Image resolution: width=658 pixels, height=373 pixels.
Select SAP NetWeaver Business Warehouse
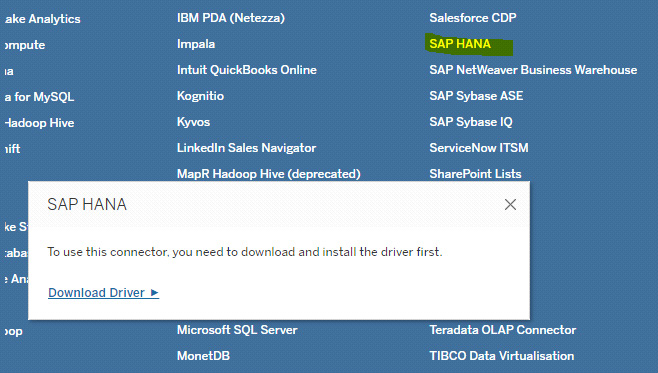pyautogui.click(x=533, y=70)
